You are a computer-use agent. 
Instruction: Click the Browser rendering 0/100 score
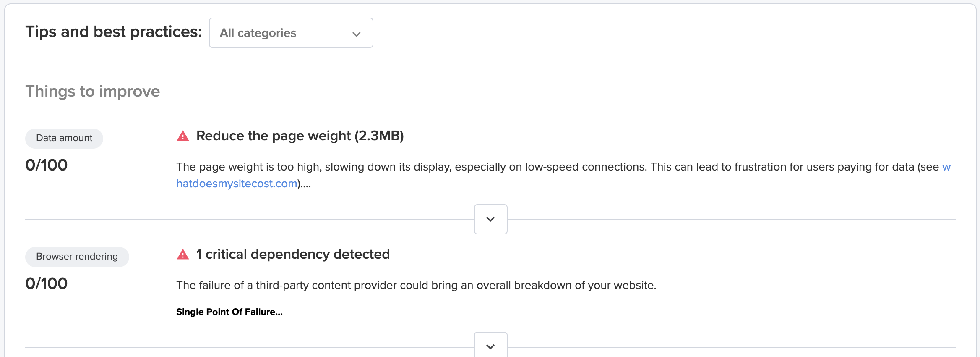point(47,283)
